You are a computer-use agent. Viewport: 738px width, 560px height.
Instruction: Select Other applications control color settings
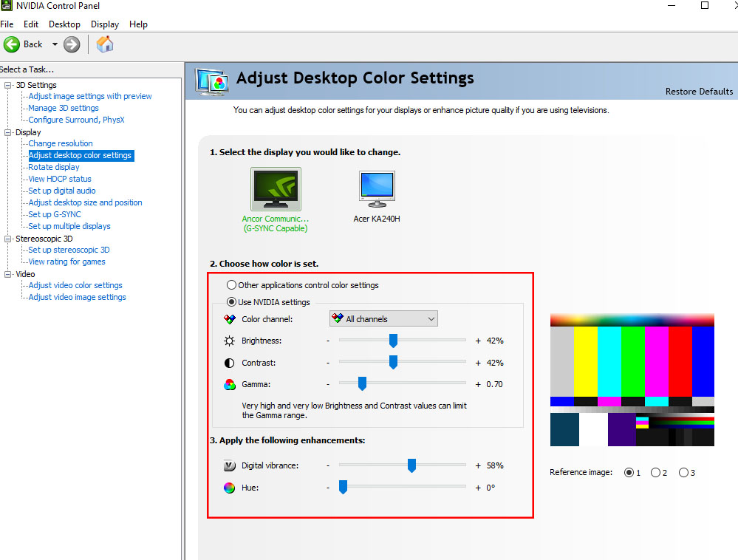231,284
